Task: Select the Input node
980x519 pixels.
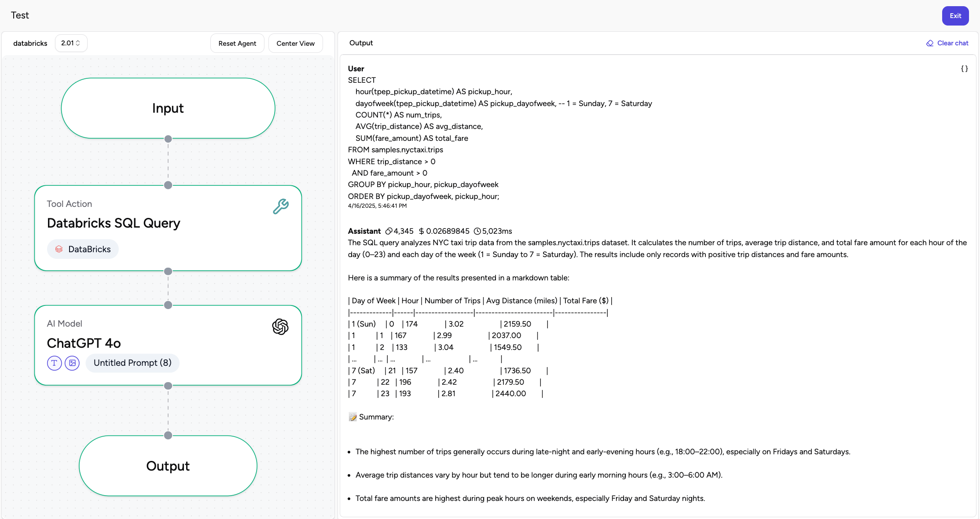Action: tap(168, 108)
